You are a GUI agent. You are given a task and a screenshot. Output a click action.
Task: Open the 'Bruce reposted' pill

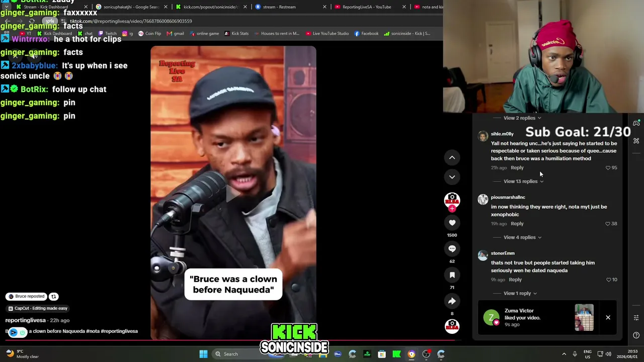point(27,297)
